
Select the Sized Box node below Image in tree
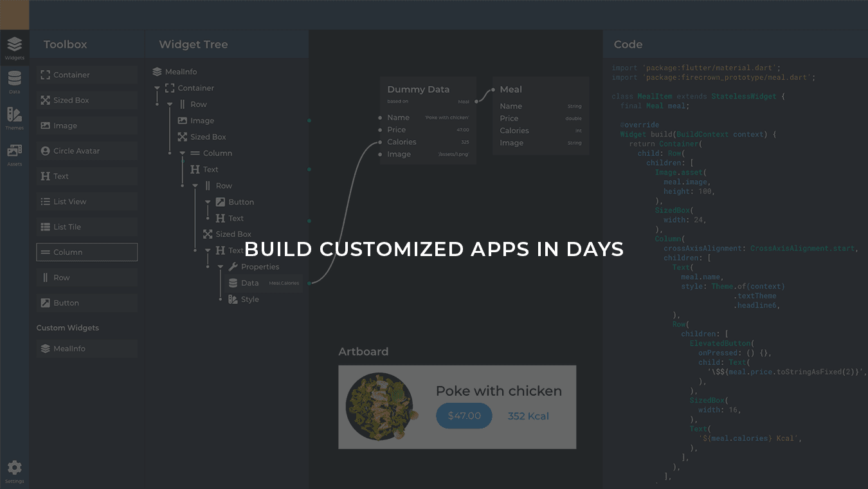coord(202,137)
